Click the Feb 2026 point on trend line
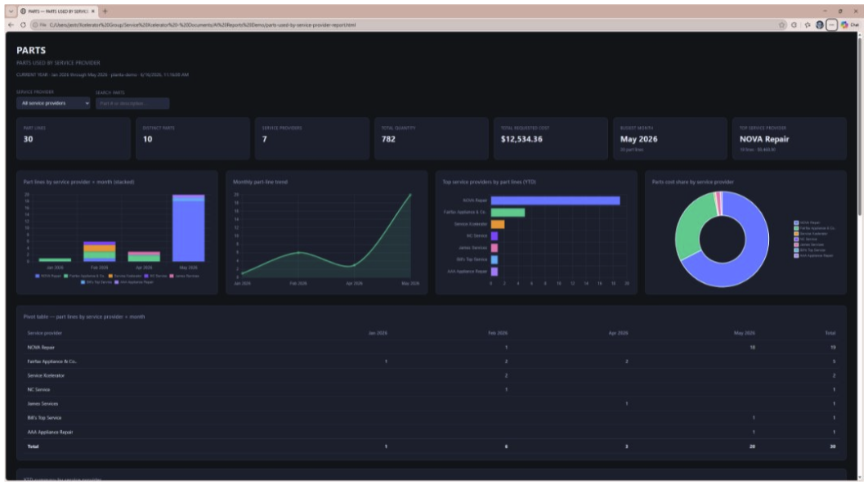 click(x=298, y=253)
